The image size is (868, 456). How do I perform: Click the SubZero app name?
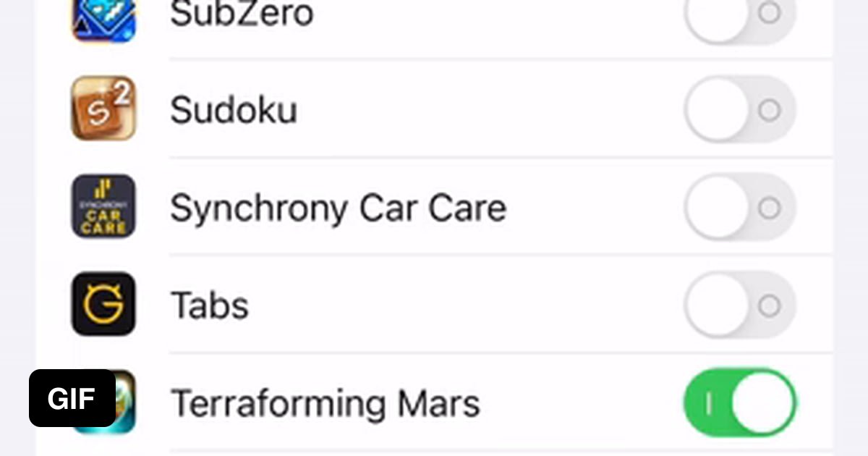242,14
